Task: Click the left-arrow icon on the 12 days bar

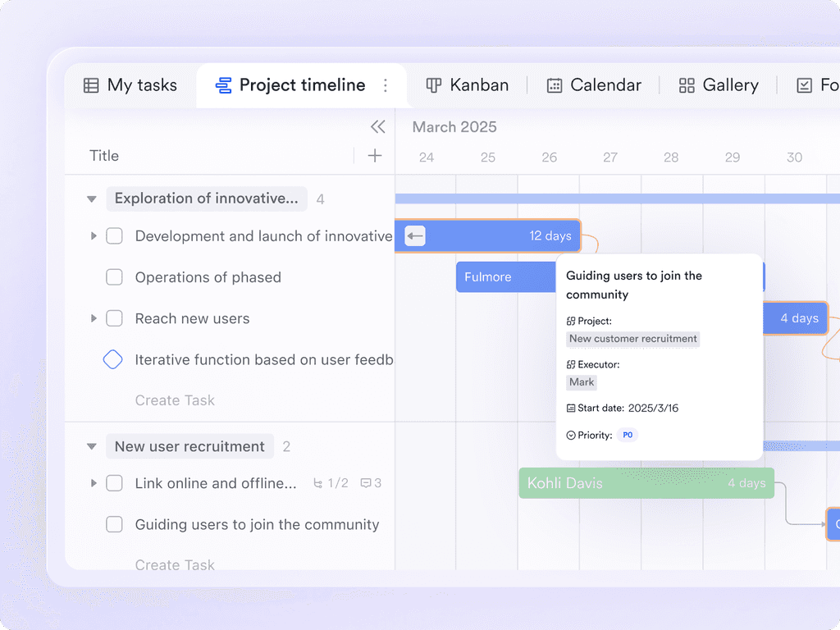Action: [x=415, y=235]
